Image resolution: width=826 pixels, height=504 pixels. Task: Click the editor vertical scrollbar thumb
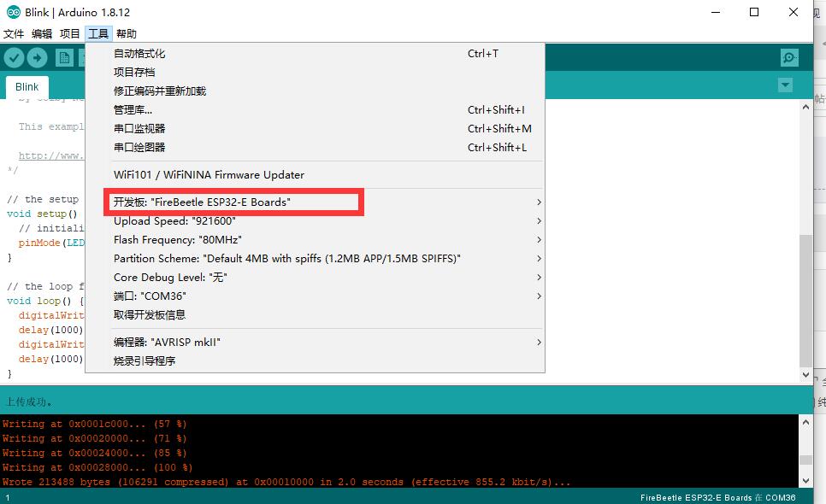[x=805, y=300]
